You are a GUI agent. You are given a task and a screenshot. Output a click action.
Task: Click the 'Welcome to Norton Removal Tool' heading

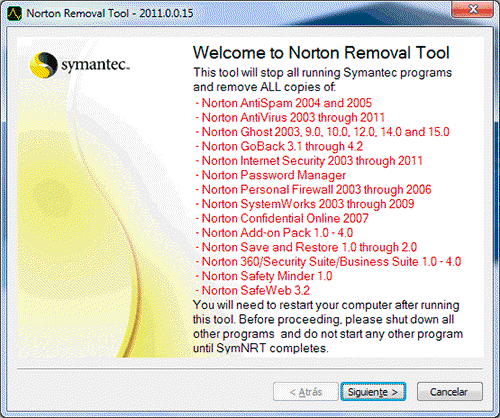click(x=321, y=53)
